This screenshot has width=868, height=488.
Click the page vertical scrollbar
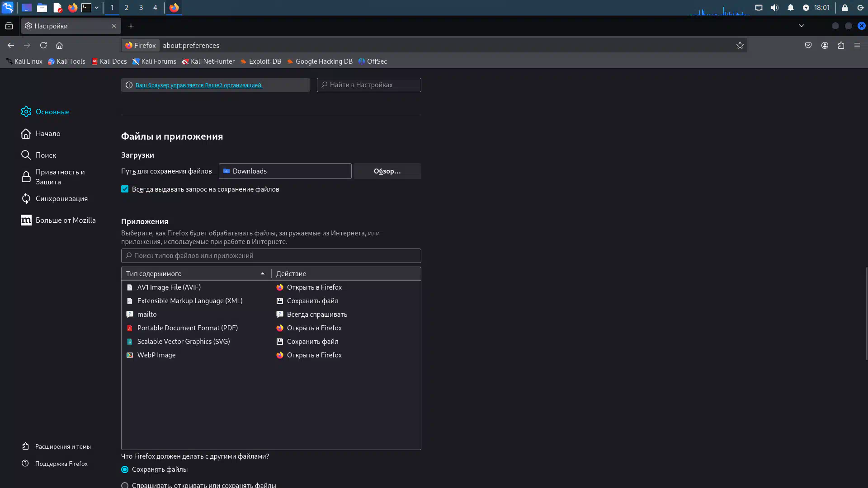pos(866,314)
